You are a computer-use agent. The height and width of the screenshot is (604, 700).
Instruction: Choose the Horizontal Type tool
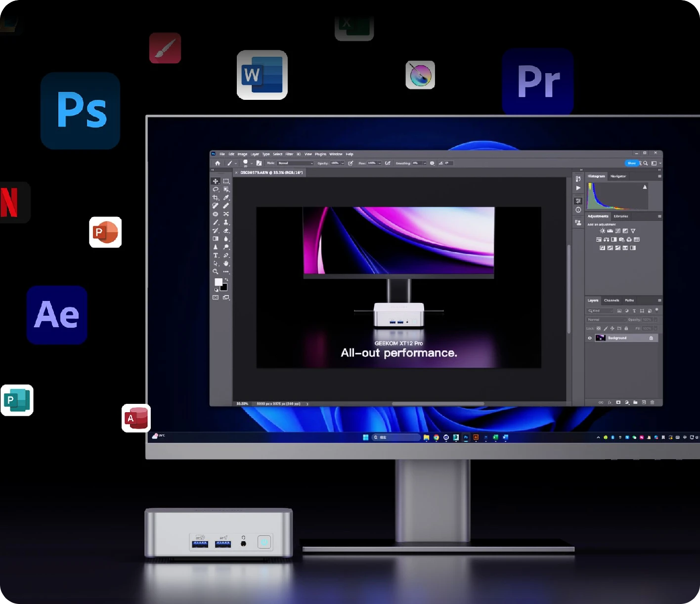(x=216, y=256)
